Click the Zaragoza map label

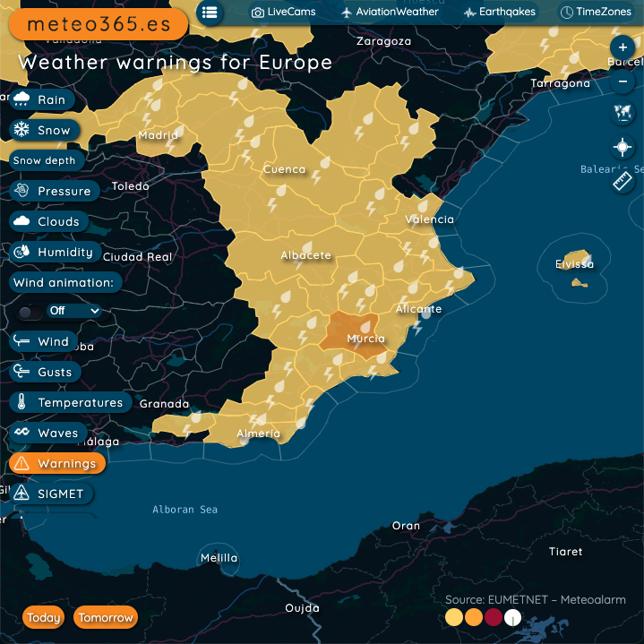point(383,41)
